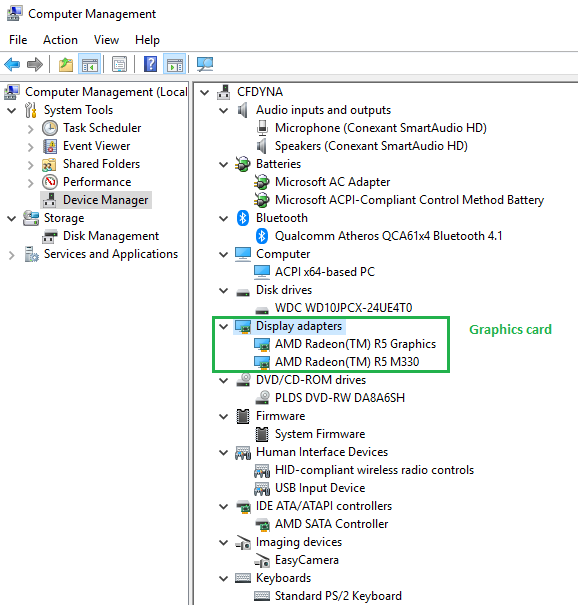Select Device Manager in the tree
This screenshot has height=605, width=578.
point(105,200)
